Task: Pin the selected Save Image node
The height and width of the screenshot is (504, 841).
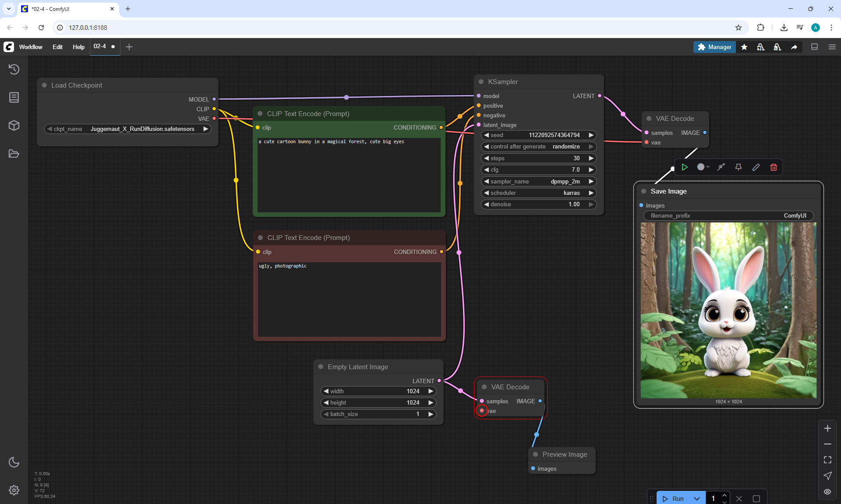Action: coord(739,167)
